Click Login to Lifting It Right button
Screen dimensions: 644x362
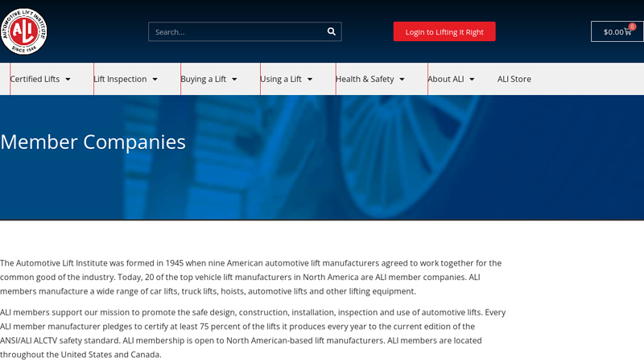click(444, 31)
